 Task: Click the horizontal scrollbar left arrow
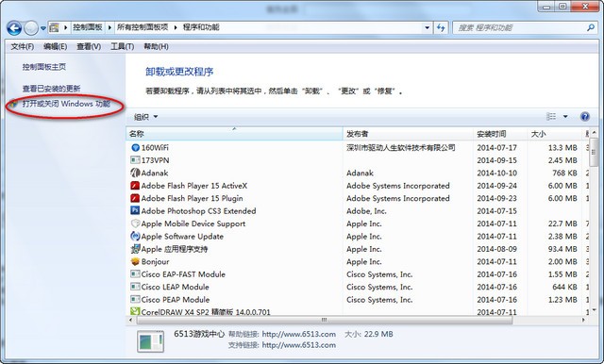tap(130, 320)
